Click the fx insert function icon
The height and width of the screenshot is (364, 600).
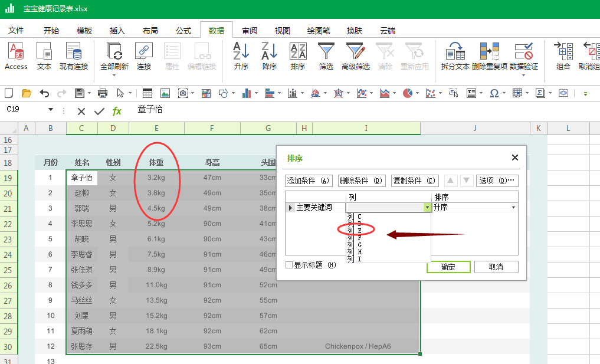[x=117, y=111]
